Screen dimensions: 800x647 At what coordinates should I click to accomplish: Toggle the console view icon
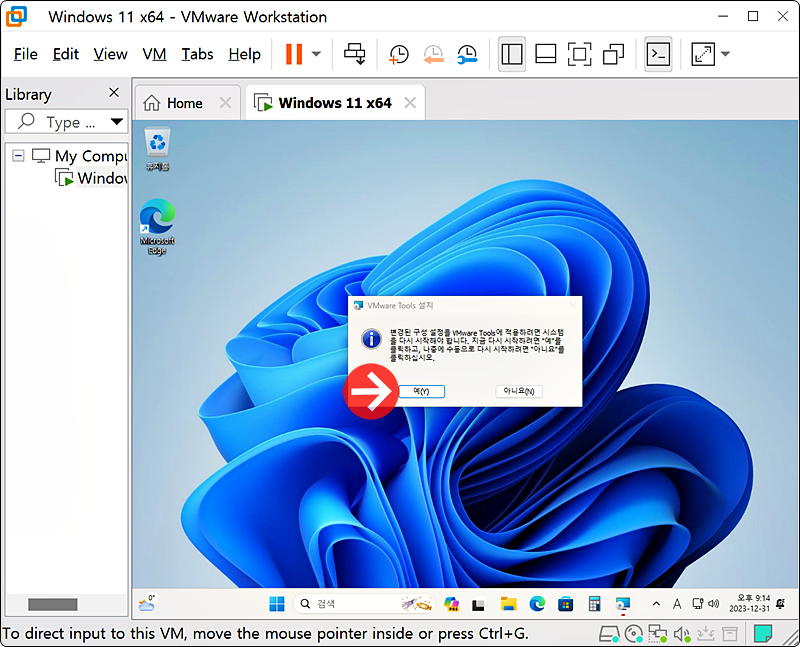click(658, 54)
